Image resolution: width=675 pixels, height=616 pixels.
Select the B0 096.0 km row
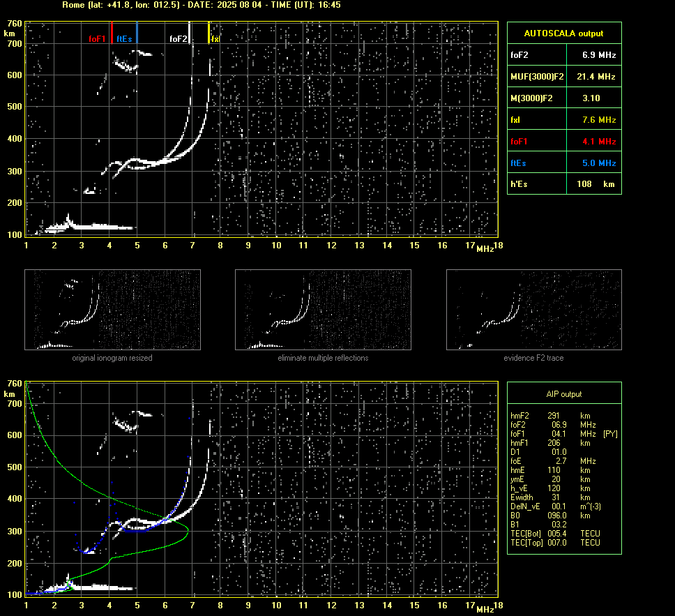tap(551, 516)
